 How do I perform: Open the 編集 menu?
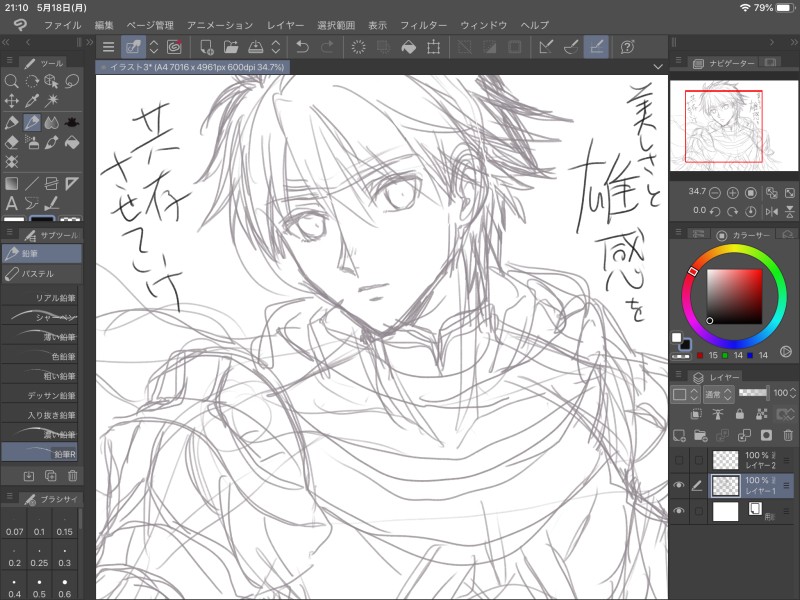pos(104,25)
